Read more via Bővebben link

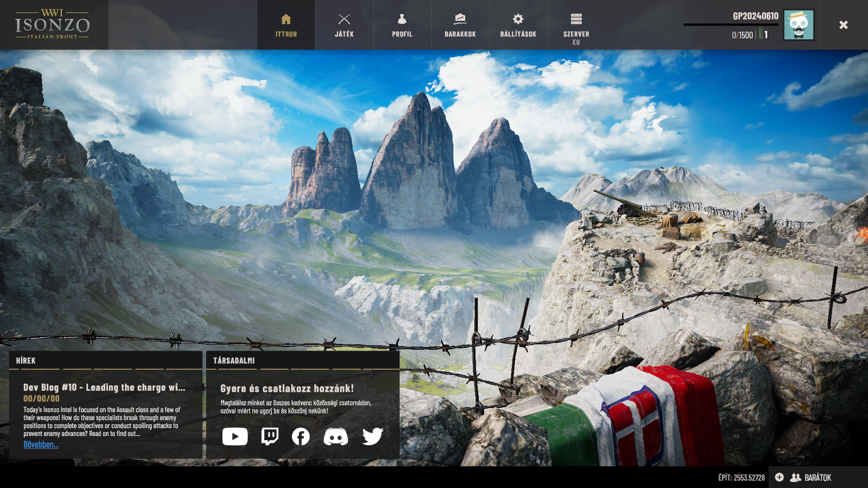click(41, 445)
